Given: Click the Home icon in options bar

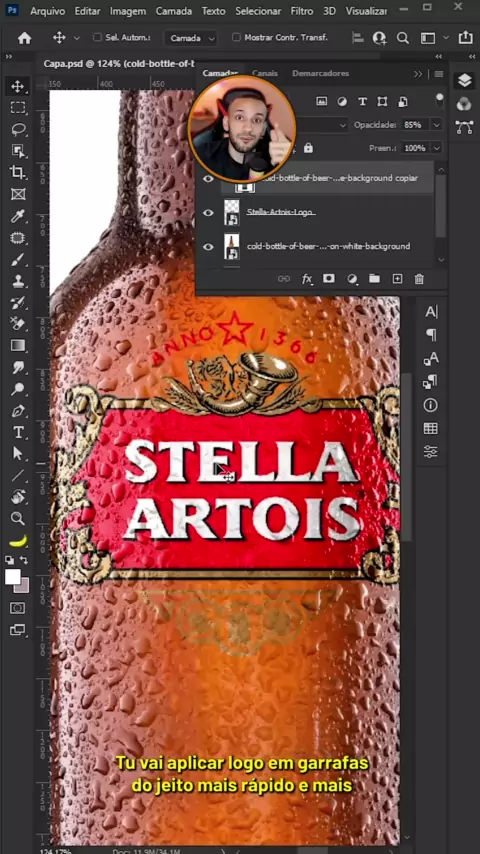Looking at the screenshot, I should click(x=25, y=38).
